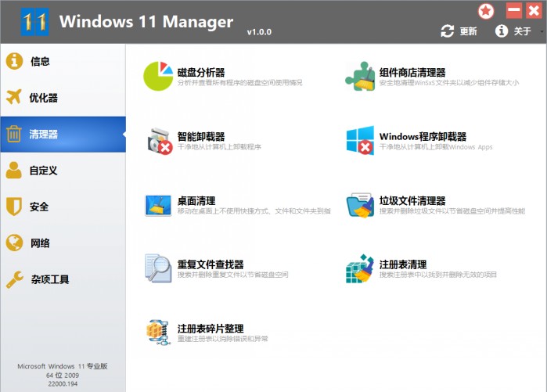
Task: Click the 更新 update button
Action: (x=459, y=31)
